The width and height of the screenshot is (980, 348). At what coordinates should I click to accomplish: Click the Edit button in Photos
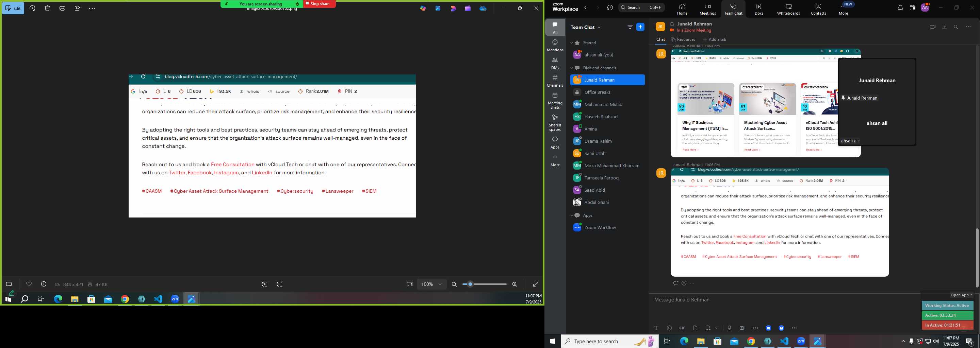[13, 8]
